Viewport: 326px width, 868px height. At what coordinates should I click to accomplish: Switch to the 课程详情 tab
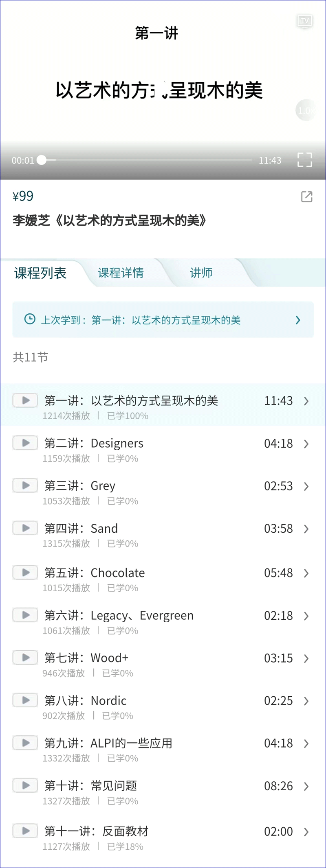coord(121,273)
